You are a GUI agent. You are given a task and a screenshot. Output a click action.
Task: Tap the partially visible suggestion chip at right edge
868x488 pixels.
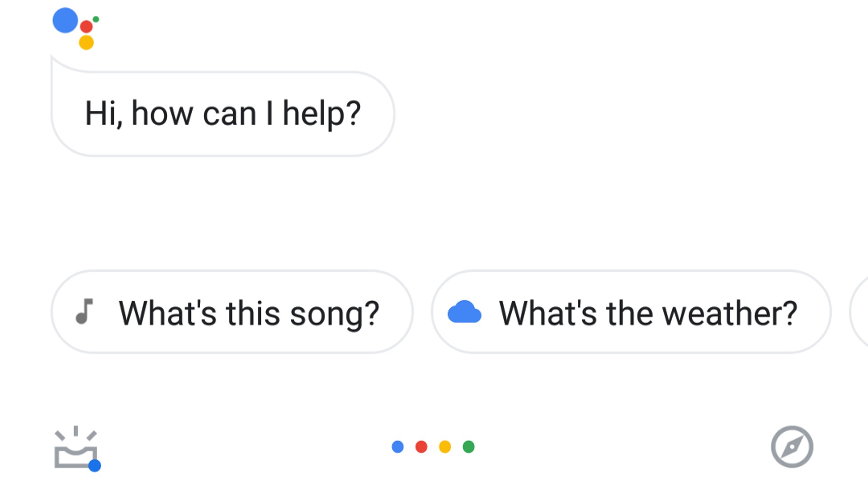tap(860, 312)
